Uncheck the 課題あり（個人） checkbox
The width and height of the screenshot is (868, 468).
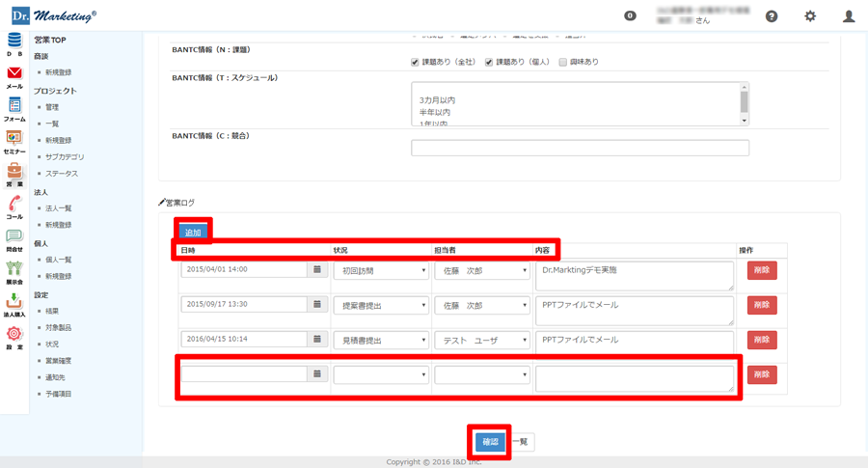[489, 62]
